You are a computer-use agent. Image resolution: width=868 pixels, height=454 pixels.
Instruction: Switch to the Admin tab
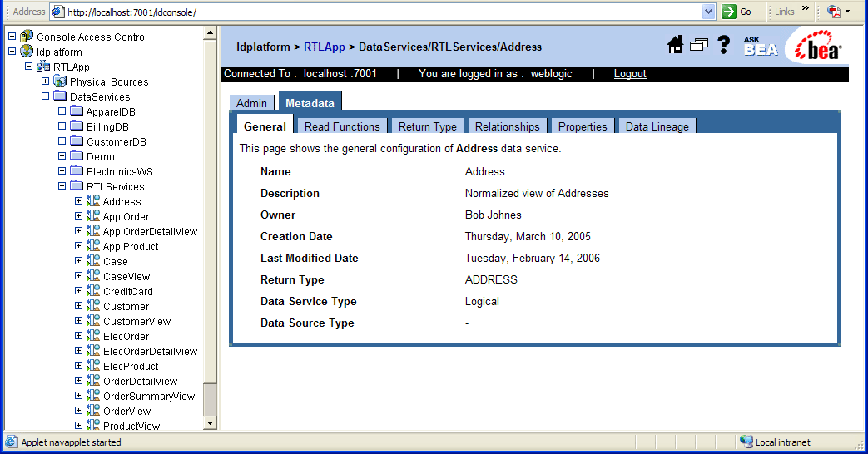pyautogui.click(x=251, y=103)
